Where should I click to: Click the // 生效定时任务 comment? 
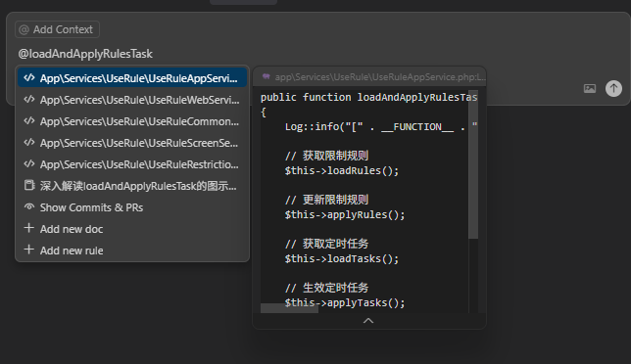point(326,288)
